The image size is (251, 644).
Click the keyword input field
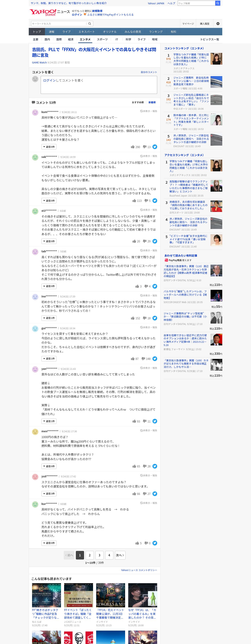[x=59, y=23]
